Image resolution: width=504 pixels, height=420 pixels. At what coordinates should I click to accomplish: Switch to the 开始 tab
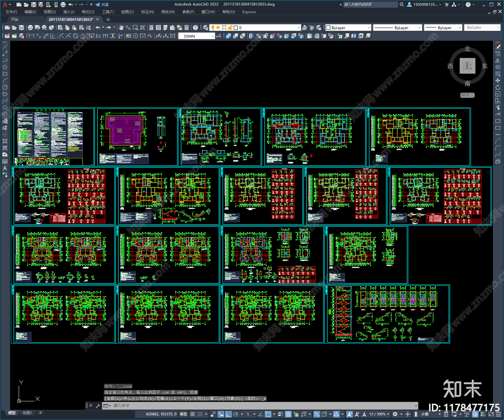15,20
